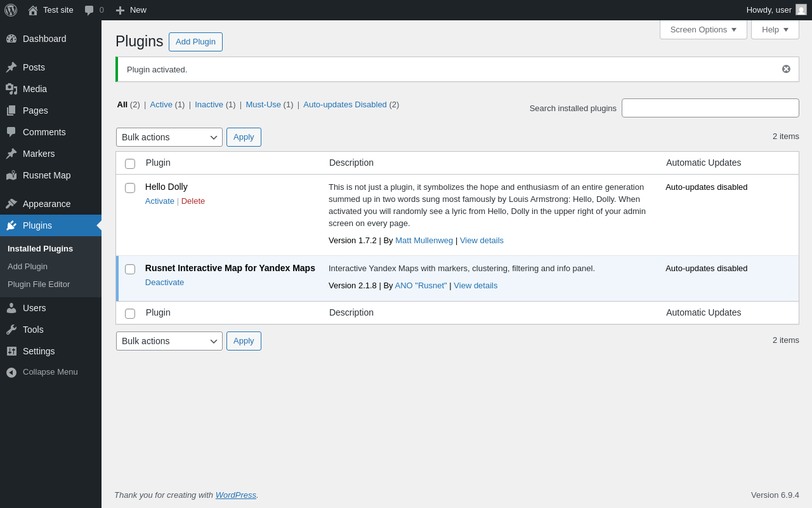The height and width of the screenshot is (508, 812).
Task: Click the Collapse Menu arrow icon
Action: click(x=11, y=372)
